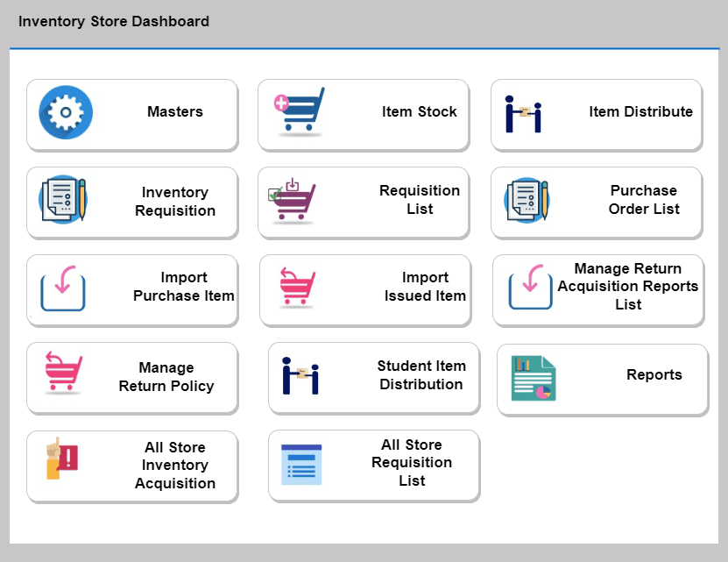Click the Student Item Distribution people icon

(300, 375)
